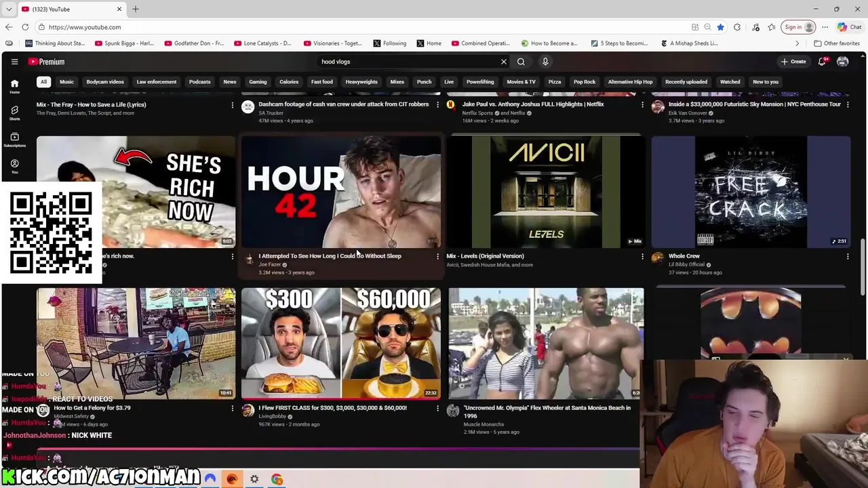The height and width of the screenshot is (488, 868).
Task: Open options for 'Without Sleep' video
Action: 437,257
